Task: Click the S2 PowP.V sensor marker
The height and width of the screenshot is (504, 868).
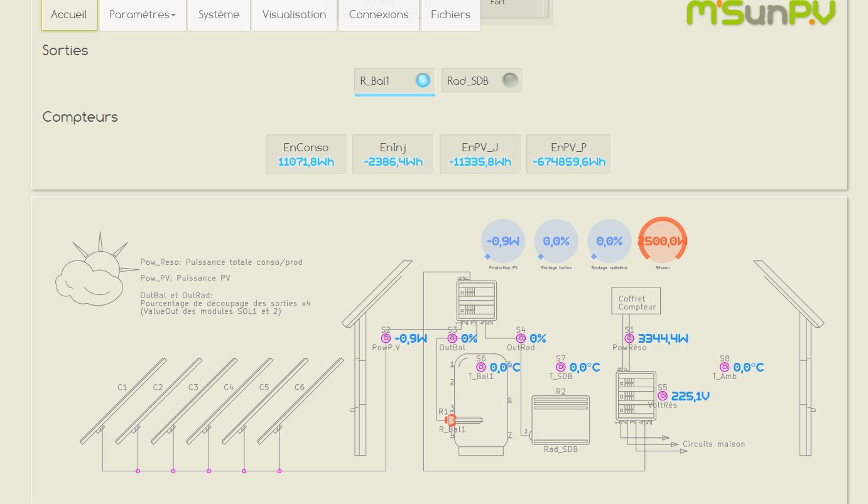Action: coord(386,338)
